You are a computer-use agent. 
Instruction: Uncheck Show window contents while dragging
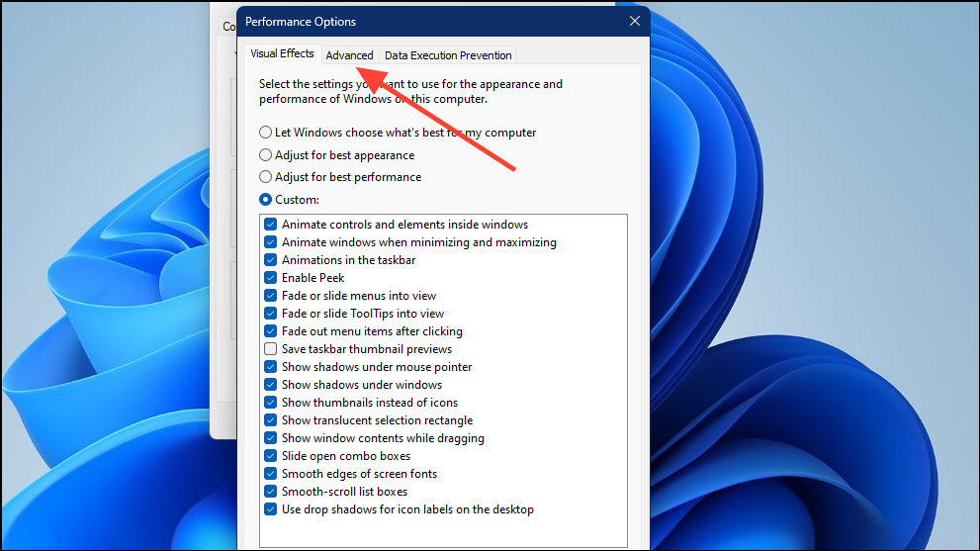[x=271, y=438]
